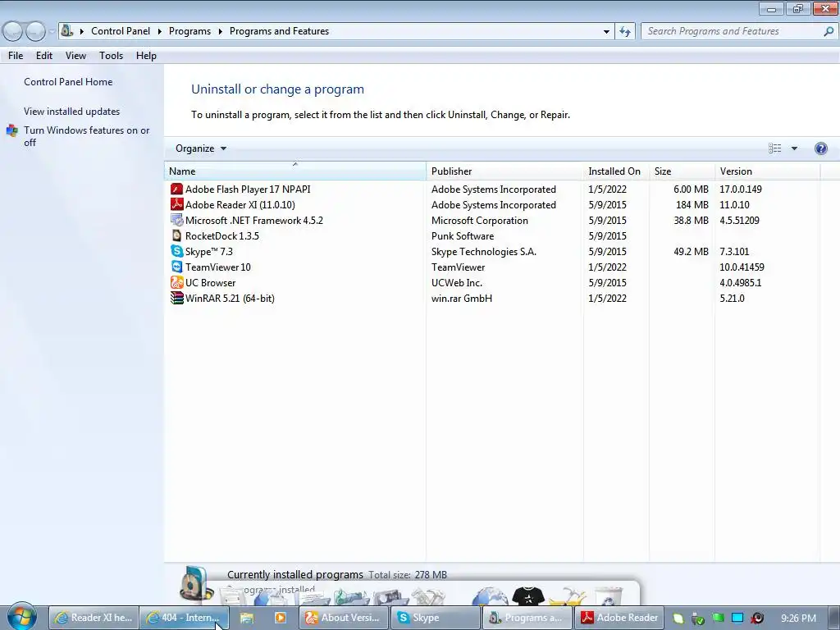Switch to About Version UC Browser taskbar window
This screenshot has width=840, height=630.
coord(344,618)
